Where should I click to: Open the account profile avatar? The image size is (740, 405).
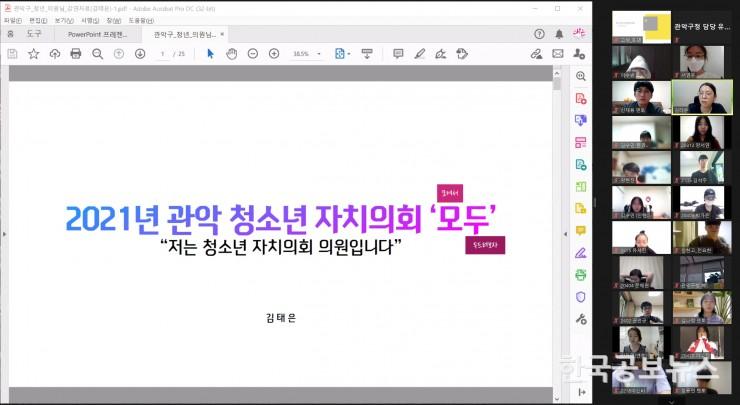click(579, 33)
